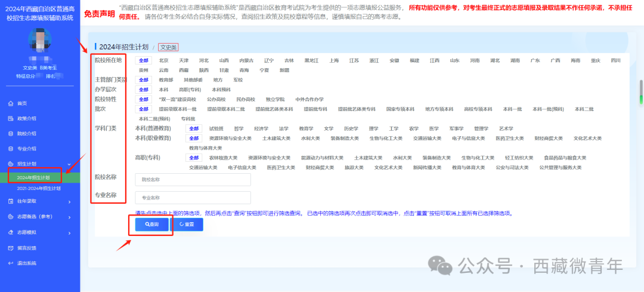Click the 招生计划 sidebar icon

click(10, 164)
